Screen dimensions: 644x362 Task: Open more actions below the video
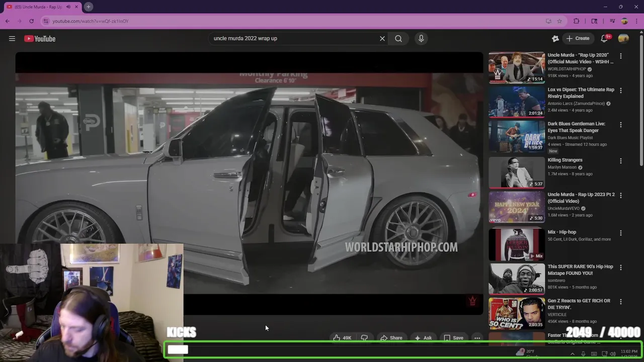point(477,338)
